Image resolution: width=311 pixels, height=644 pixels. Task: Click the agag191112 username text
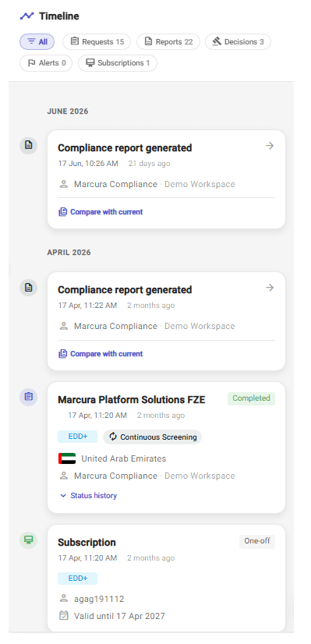point(99,600)
